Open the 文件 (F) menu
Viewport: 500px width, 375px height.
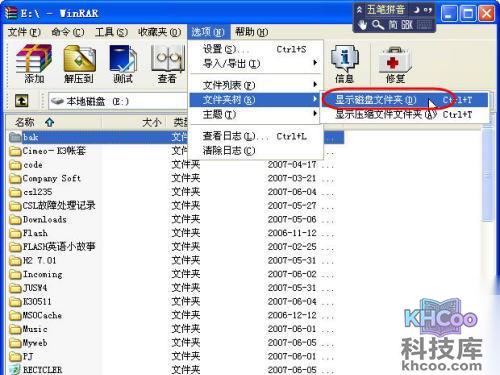pyautogui.click(x=24, y=32)
